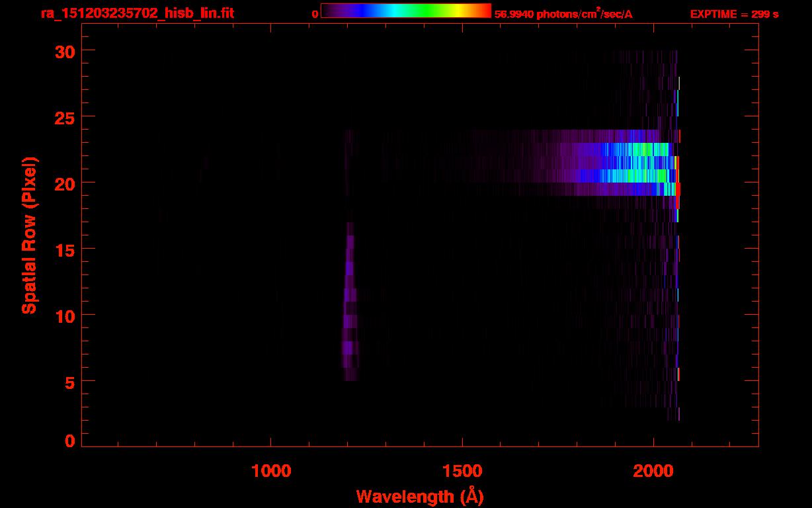Click the 1000 wavelength tick label
The width and height of the screenshot is (812, 508).
click(x=271, y=471)
